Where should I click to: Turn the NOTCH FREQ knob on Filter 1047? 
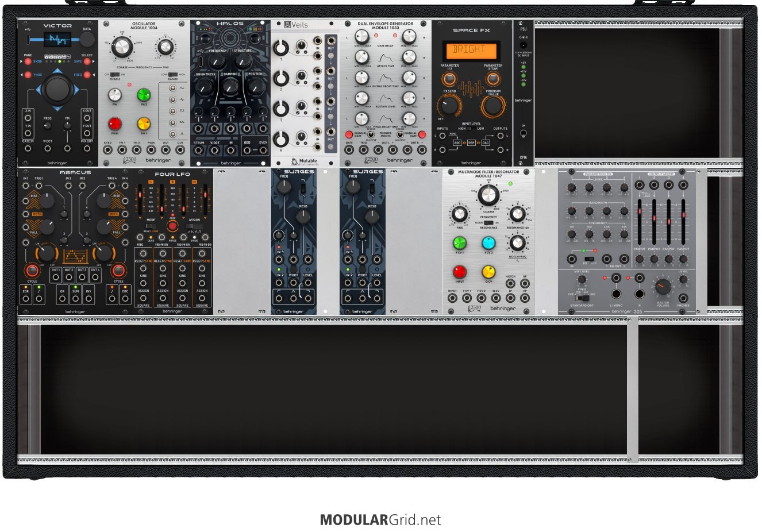pos(517,243)
